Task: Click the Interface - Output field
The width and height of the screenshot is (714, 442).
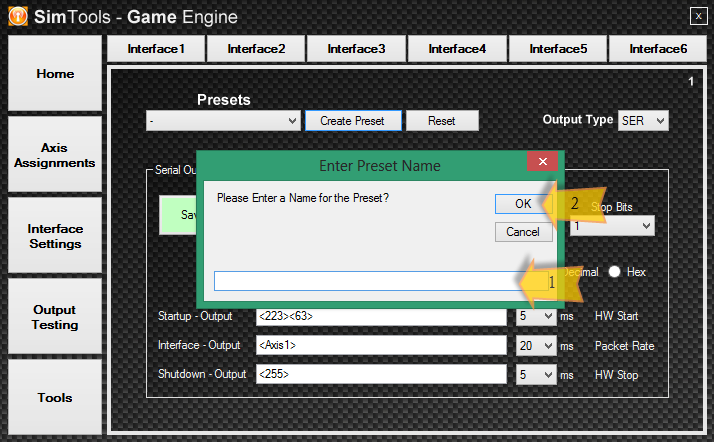Action: tap(381, 345)
